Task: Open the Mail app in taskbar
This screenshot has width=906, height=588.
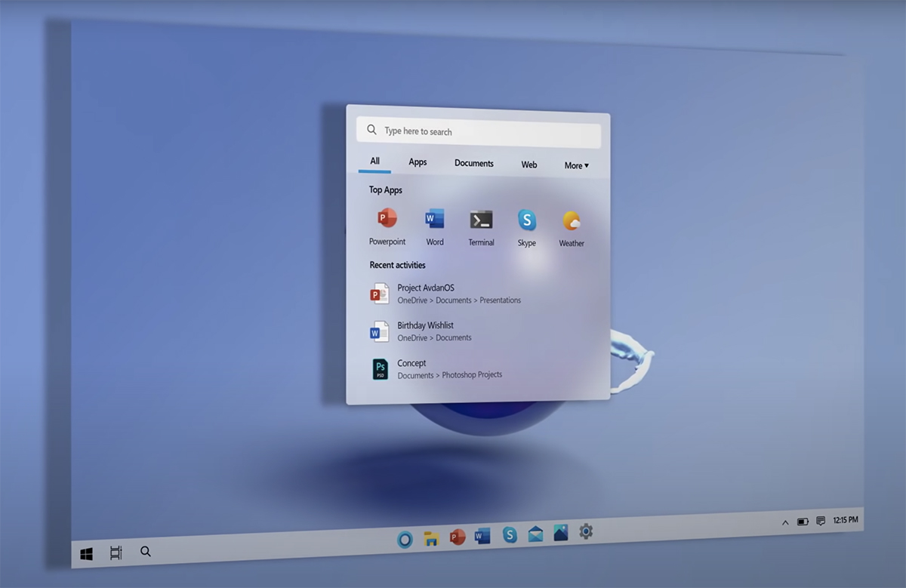Action: tap(535, 534)
